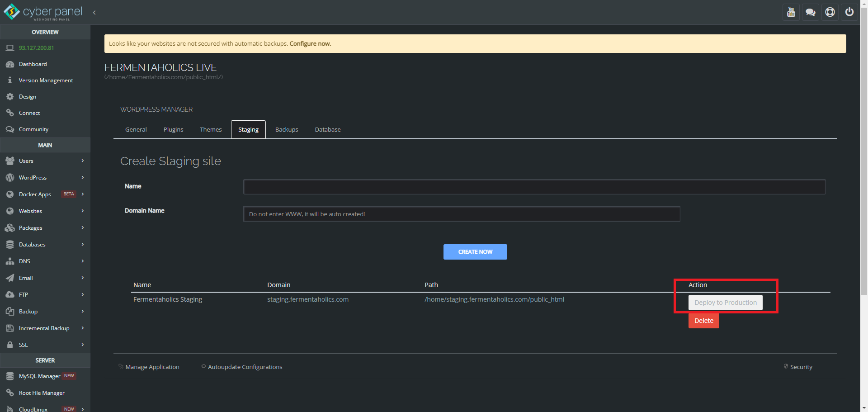
Task: Expand the Email menu chevron
Action: click(83, 278)
